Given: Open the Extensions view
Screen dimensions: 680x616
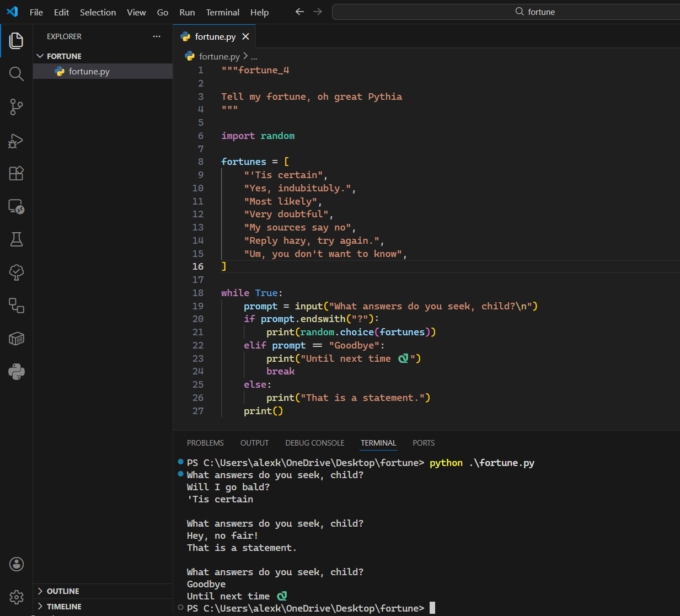Looking at the screenshot, I should point(16,173).
